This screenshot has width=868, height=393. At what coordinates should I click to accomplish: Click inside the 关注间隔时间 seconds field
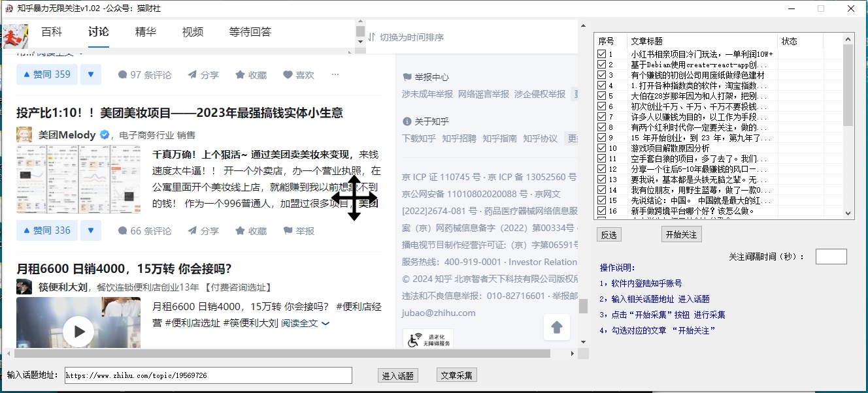tap(831, 256)
